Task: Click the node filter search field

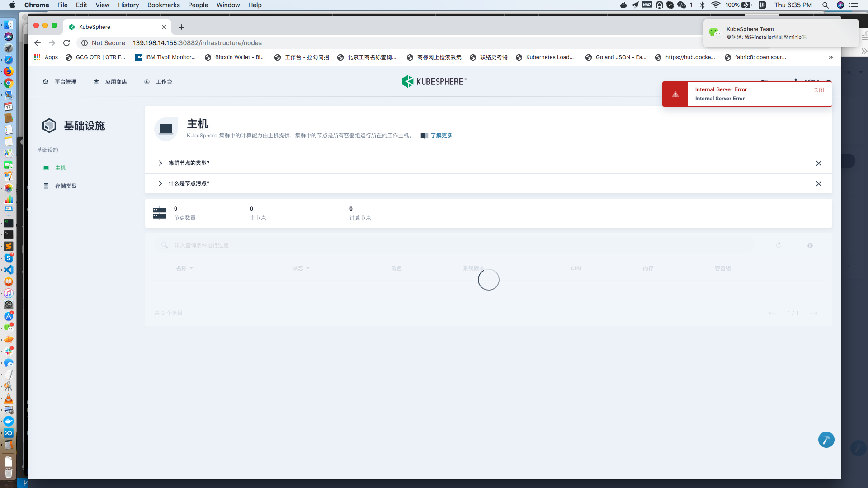Action: [x=454, y=245]
